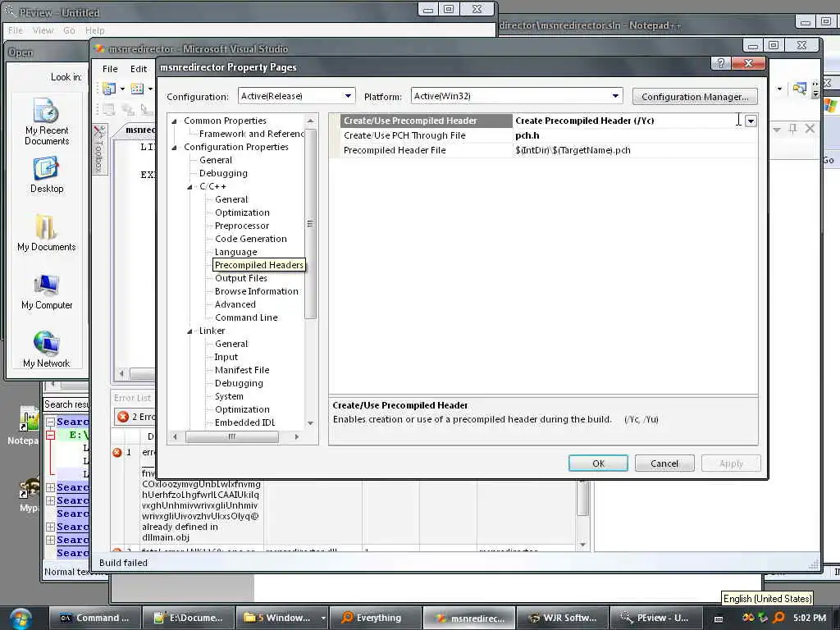Click the Error List scrollbar down arrow
This screenshot has width=840, height=630.
[583, 545]
